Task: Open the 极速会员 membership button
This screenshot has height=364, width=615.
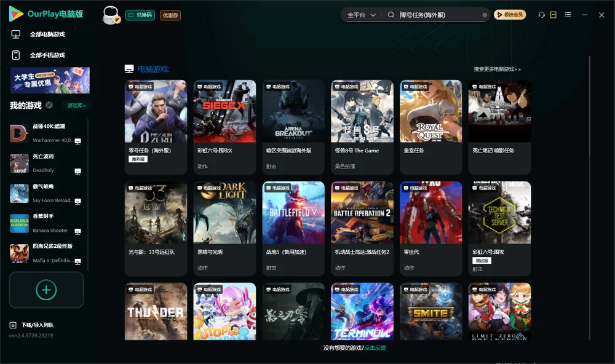Action: click(510, 15)
